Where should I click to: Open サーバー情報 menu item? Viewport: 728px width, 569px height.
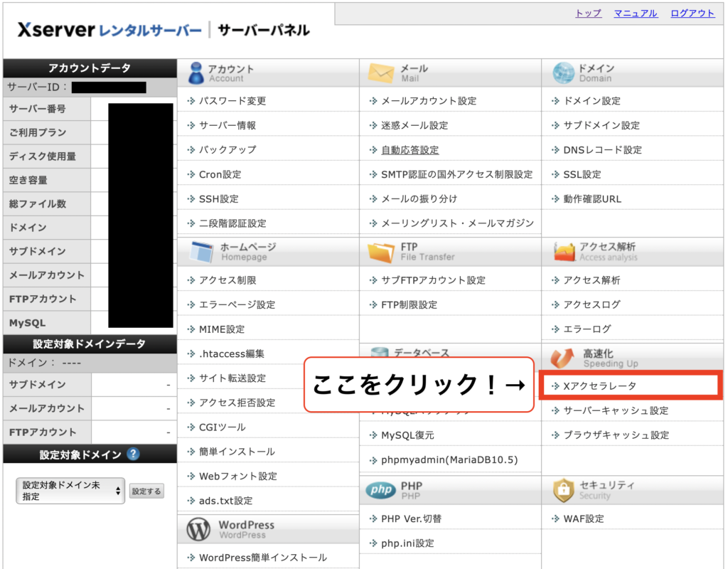pos(227,125)
